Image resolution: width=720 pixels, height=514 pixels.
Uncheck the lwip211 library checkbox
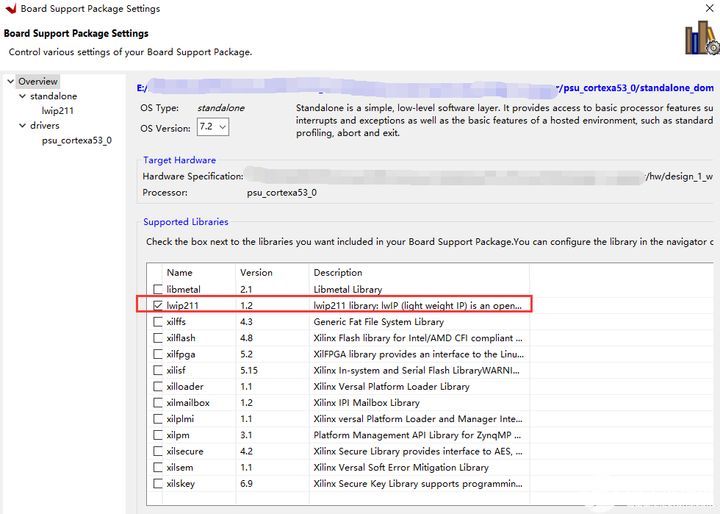(x=157, y=305)
